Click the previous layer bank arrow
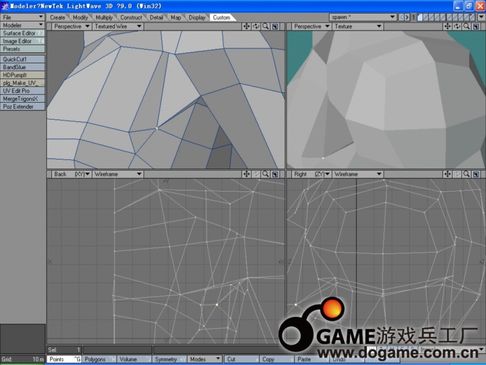 coord(401,17)
